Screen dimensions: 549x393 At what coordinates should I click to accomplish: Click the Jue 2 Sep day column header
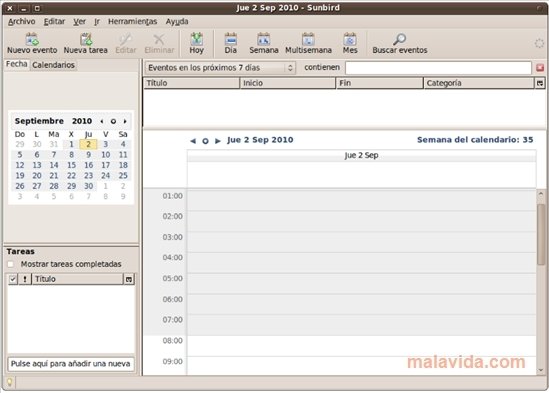tap(361, 156)
